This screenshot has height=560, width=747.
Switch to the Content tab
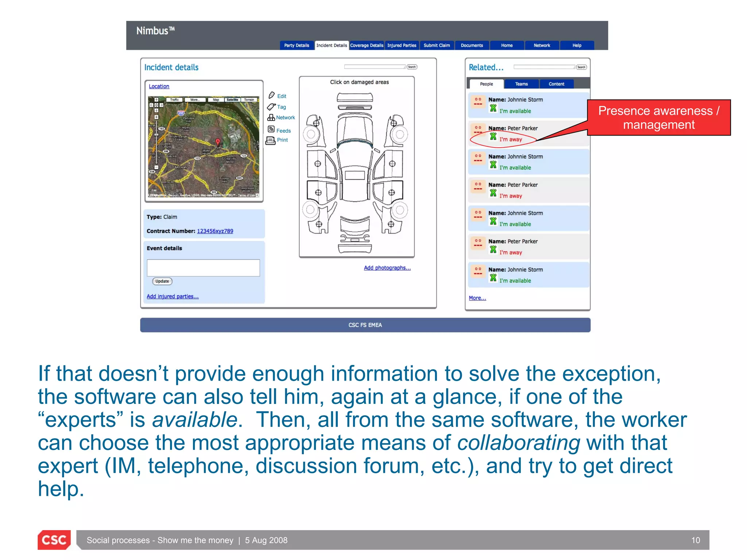coord(556,84)
